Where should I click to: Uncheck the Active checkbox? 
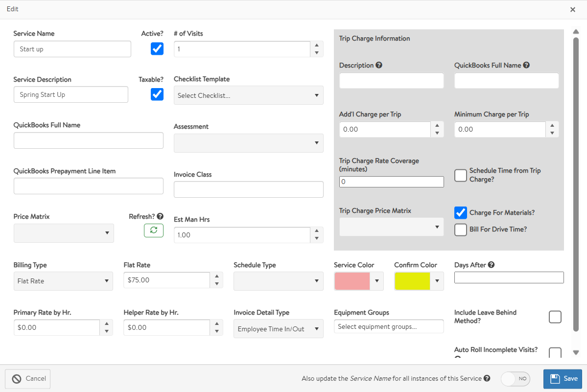157,48
